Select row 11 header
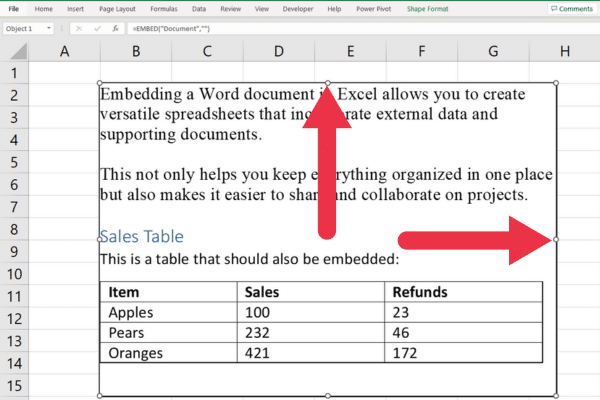Screen dimensions: 600x400 point(14,296)
